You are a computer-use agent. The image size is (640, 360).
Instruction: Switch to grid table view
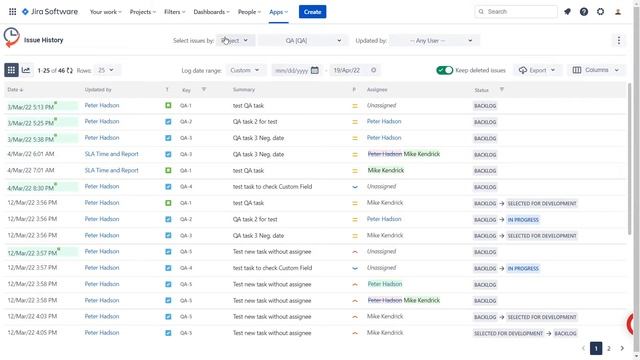click(11, 70)
